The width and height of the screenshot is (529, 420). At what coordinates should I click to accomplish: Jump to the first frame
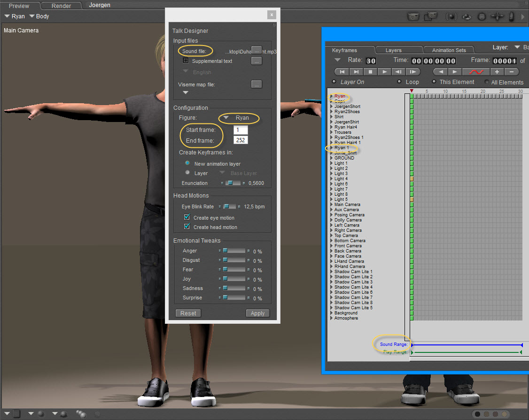click(342, 72)
